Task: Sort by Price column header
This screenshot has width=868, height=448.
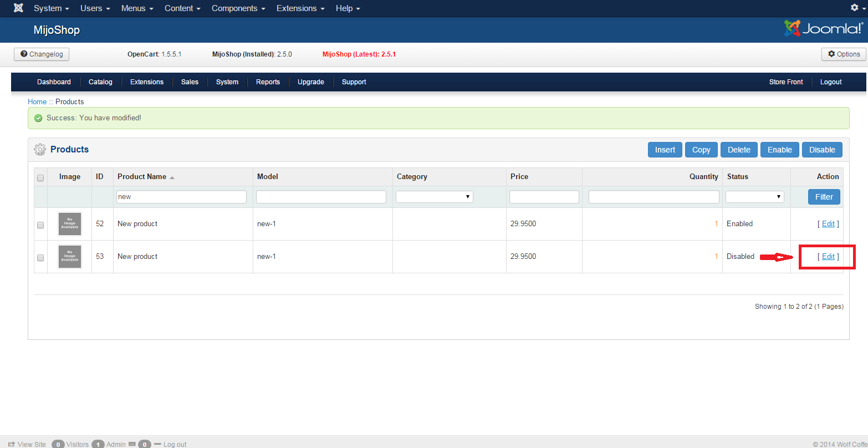Action: click(519, 177)
